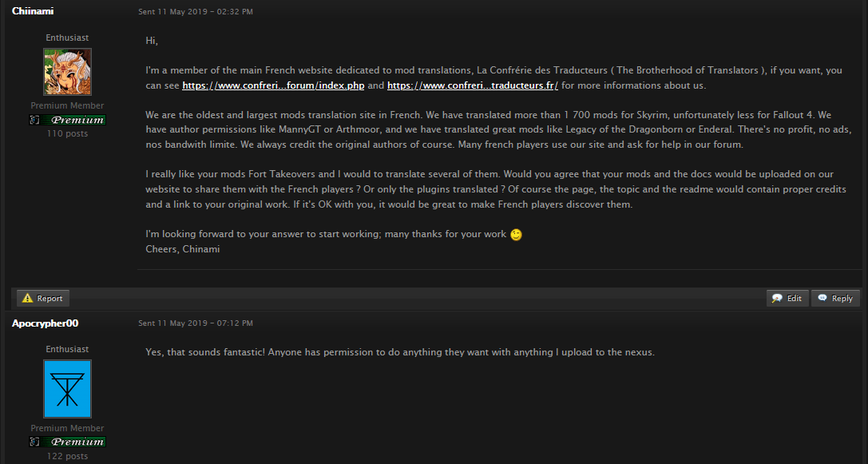
Task: Click the Sent 11 May 02:32 PM timestamp
Action: 196,12
